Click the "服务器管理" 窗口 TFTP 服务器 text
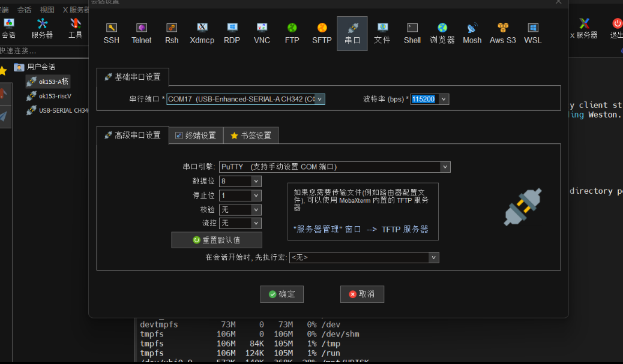623x364 pixels. (361, 230)
